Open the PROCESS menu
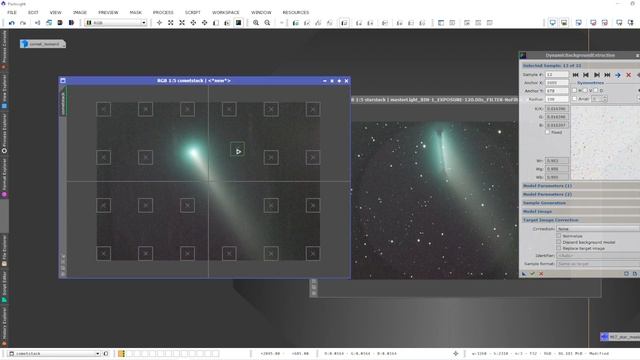This screenshot has width=640, height=360. (x=163, y=13)
